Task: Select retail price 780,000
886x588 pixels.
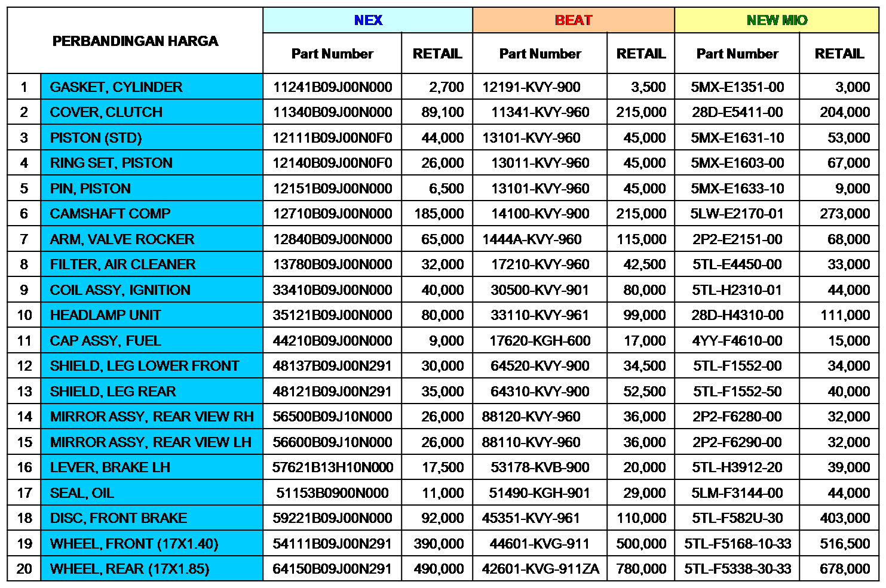Action: coord(642,569)
